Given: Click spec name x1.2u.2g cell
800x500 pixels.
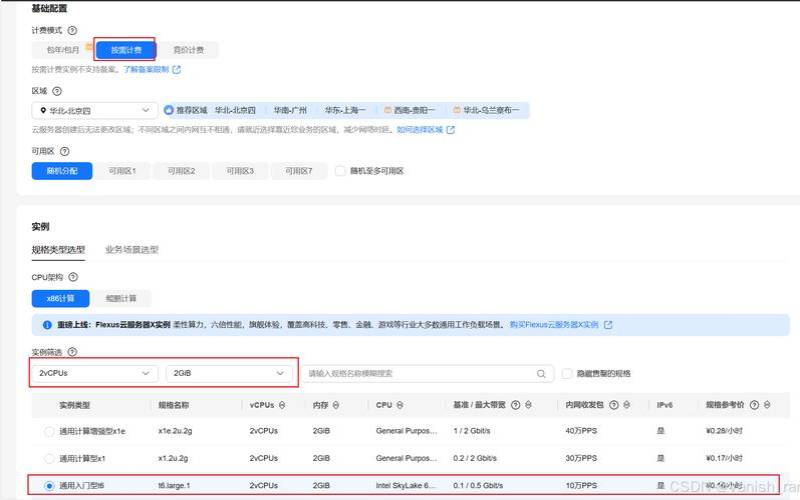Looking at the screenshot, I should pyautogui.click(x=173, y=458).
